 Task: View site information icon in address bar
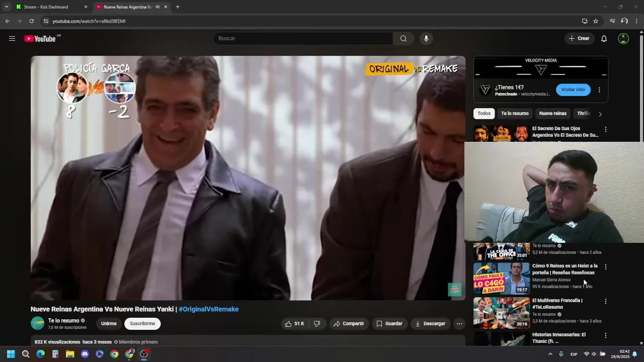tap(46, 21)
